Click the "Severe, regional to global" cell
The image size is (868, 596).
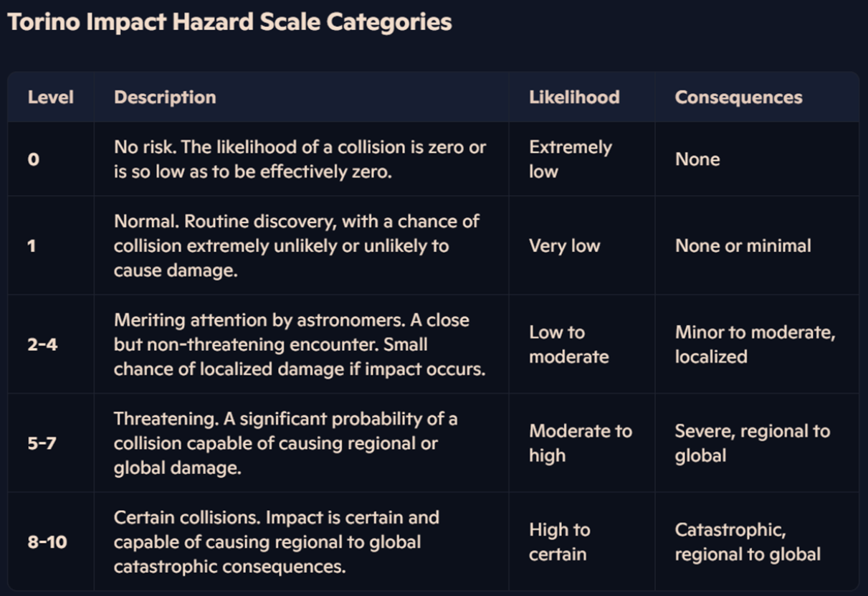point(752,443)
